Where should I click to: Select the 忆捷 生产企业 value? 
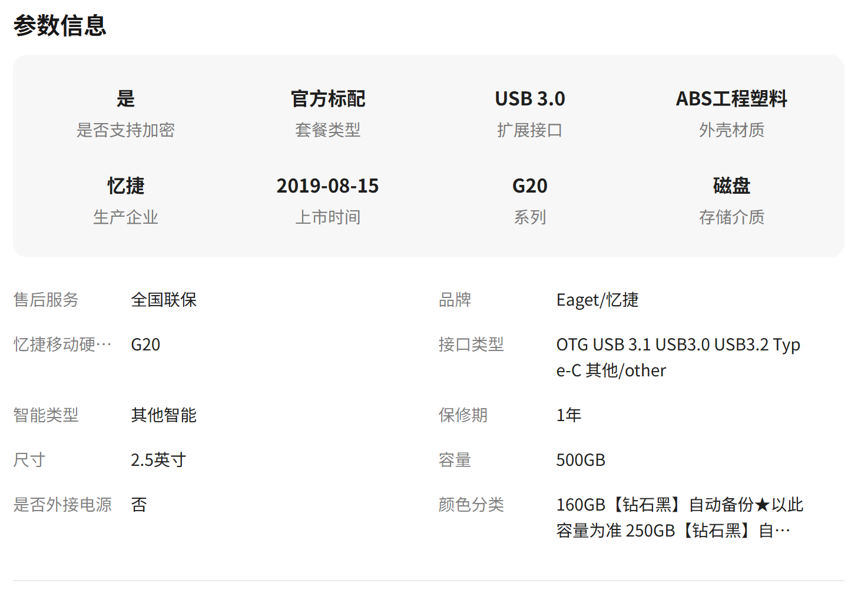125,186
